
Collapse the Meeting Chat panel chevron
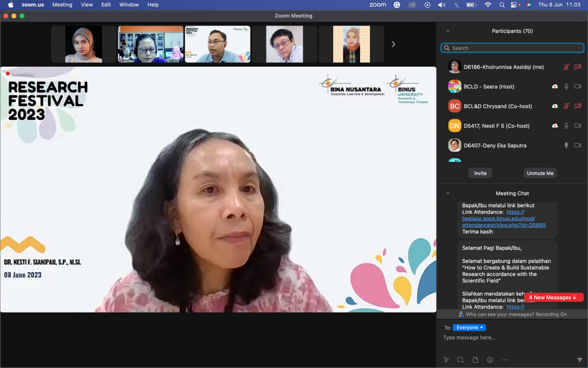[x=447, y=193]
